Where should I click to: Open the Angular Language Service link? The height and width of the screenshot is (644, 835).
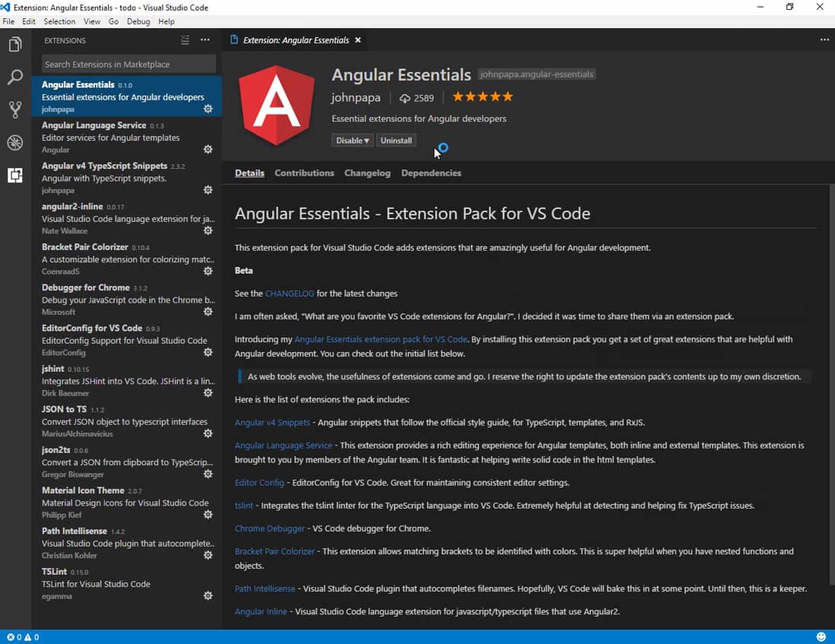pos(284,446)
